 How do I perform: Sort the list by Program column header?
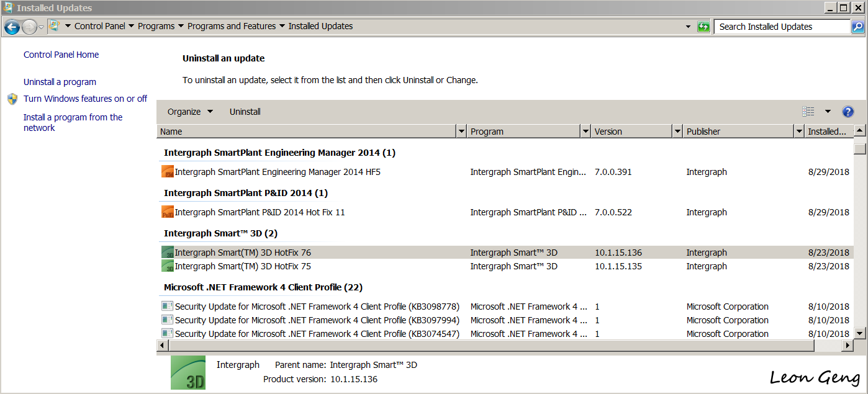point(524,132)
